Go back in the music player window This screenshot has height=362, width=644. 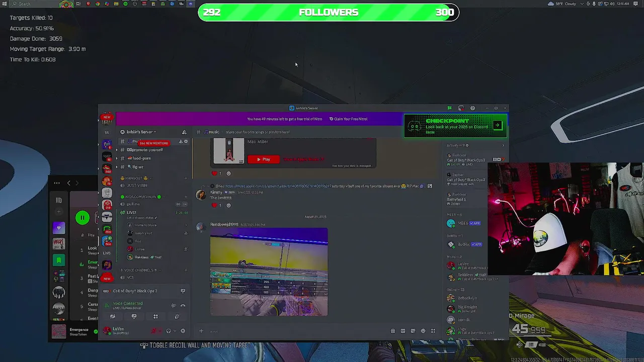pyautogui.click(x=68, y=183)
